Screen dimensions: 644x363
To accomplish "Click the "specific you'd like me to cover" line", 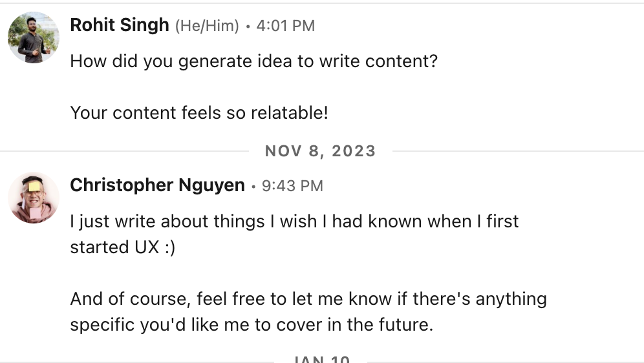I will click(x=251, y=324).
